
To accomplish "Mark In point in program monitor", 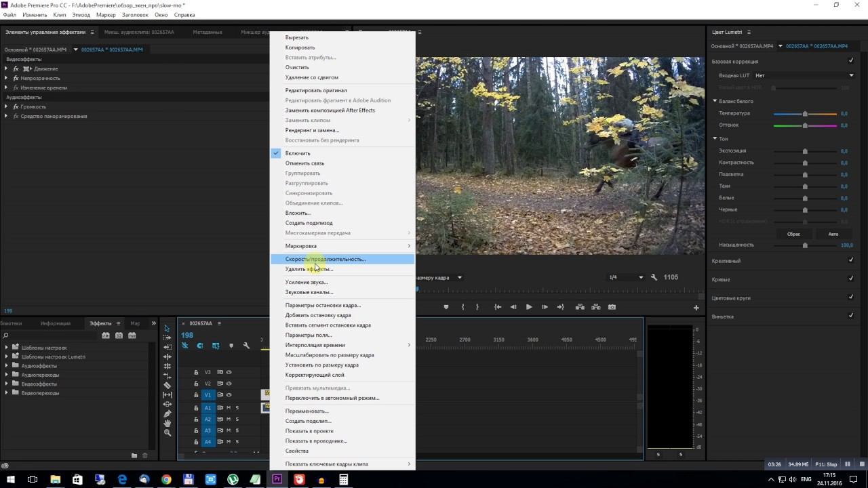I will pos(462,307).
